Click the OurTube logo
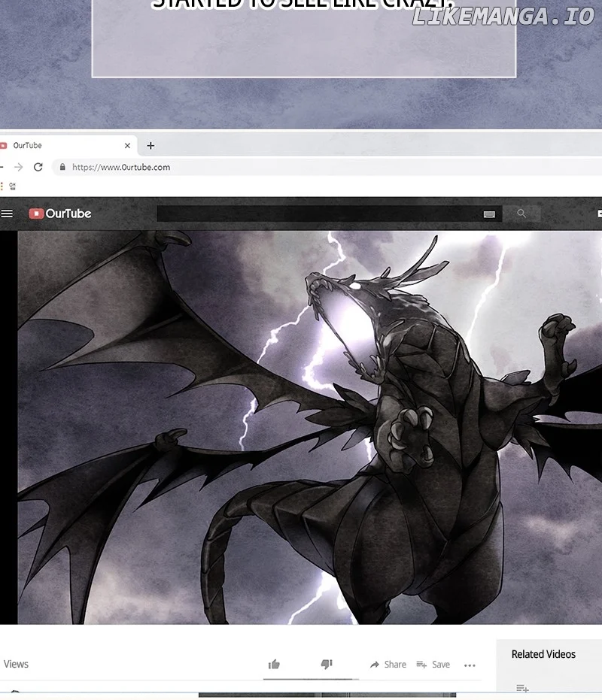602x700 pixels. coord(60,214)
